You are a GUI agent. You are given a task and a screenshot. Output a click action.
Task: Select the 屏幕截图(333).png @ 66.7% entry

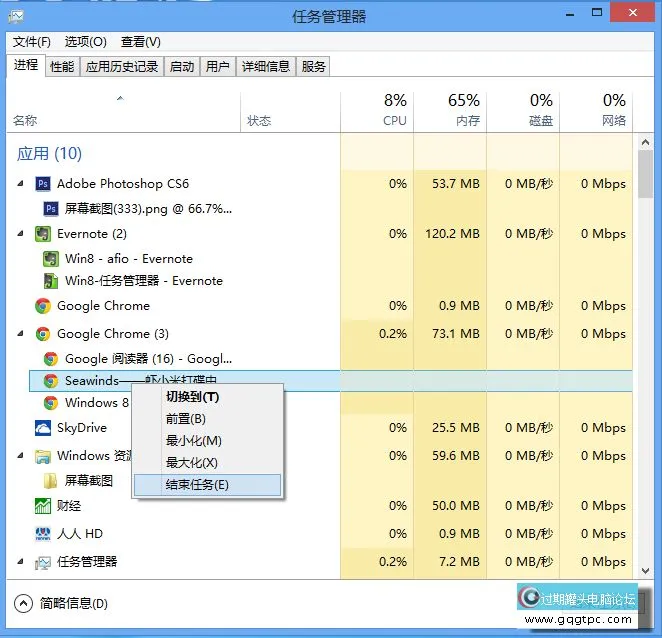tap(148, 209)
